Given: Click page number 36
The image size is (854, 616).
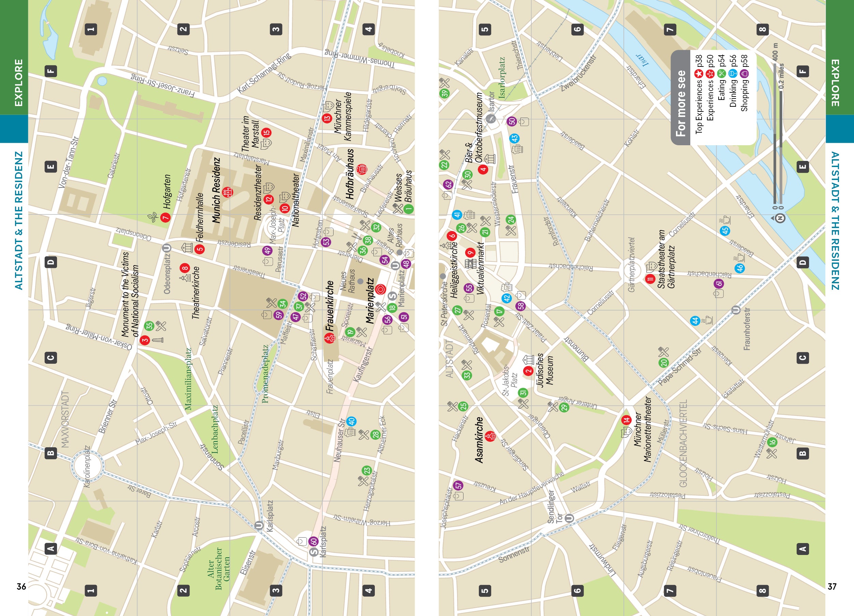Looking at the screenshot, I should tap(21, 586).
